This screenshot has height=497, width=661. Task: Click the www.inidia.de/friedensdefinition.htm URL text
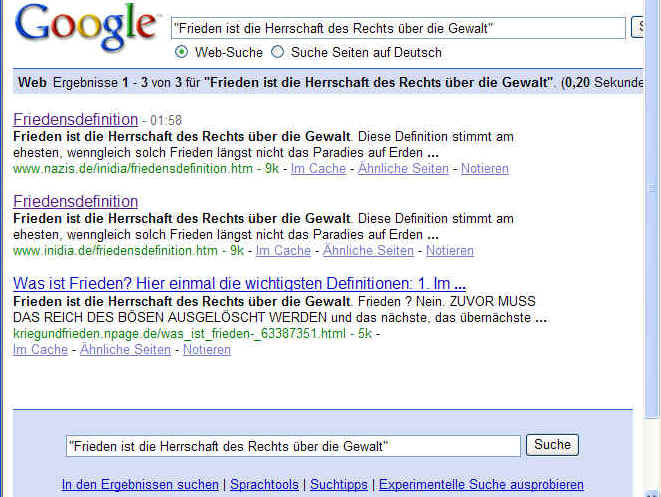(116, 250)
